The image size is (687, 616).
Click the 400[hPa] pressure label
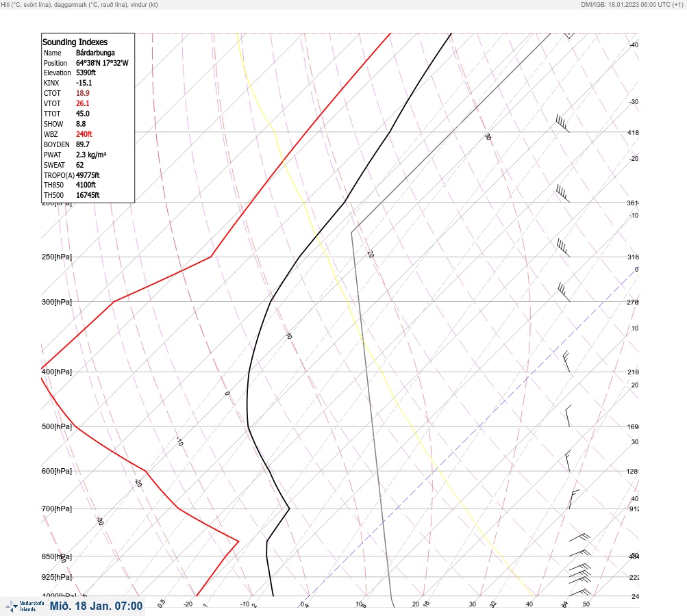click(57, 372)
